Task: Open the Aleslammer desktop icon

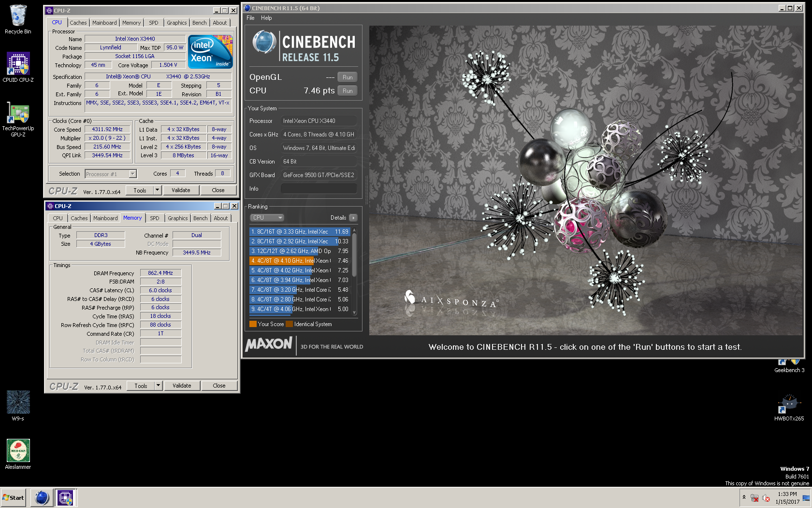Action: (x=18, y=454)
